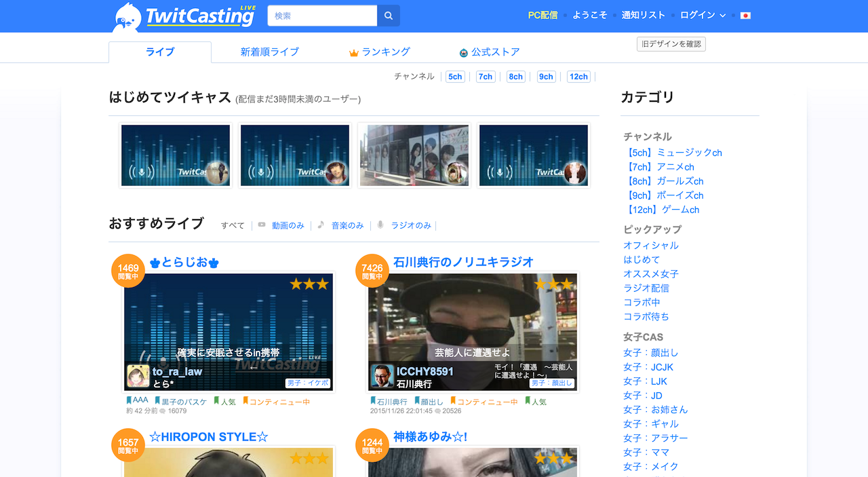Click ようこそ in the header
This screenshot has height=477, width=868.
[590, 15]
